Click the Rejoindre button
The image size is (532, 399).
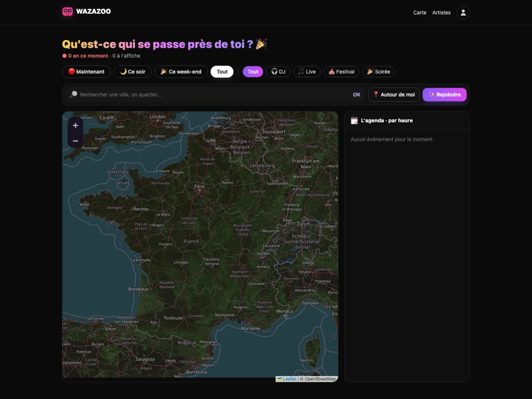tap(445, 94)
